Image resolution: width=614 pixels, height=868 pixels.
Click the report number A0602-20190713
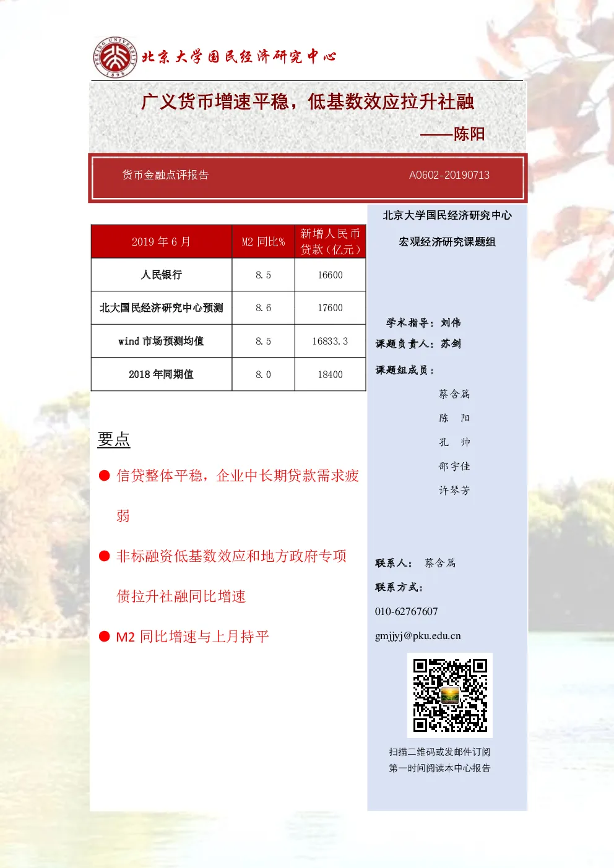click(449, 175)
